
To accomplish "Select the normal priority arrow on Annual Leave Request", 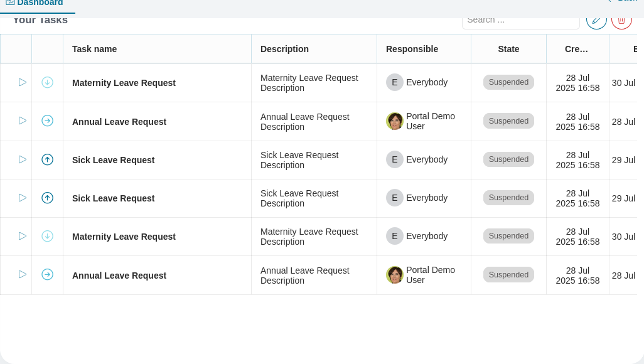I will 47,120.
